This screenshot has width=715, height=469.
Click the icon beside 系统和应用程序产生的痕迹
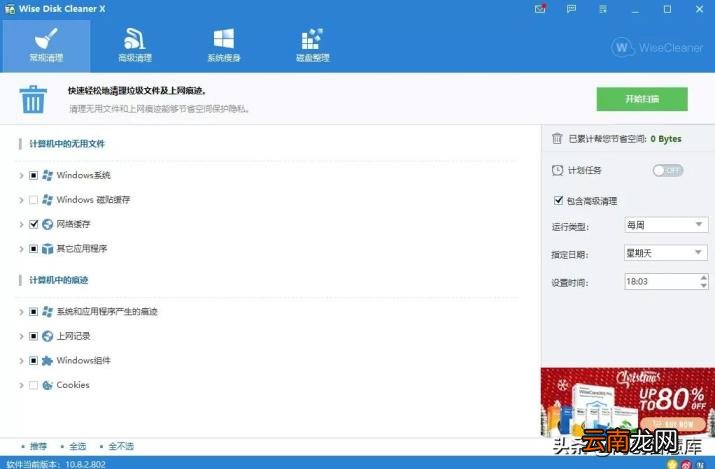tap(47, 312)
